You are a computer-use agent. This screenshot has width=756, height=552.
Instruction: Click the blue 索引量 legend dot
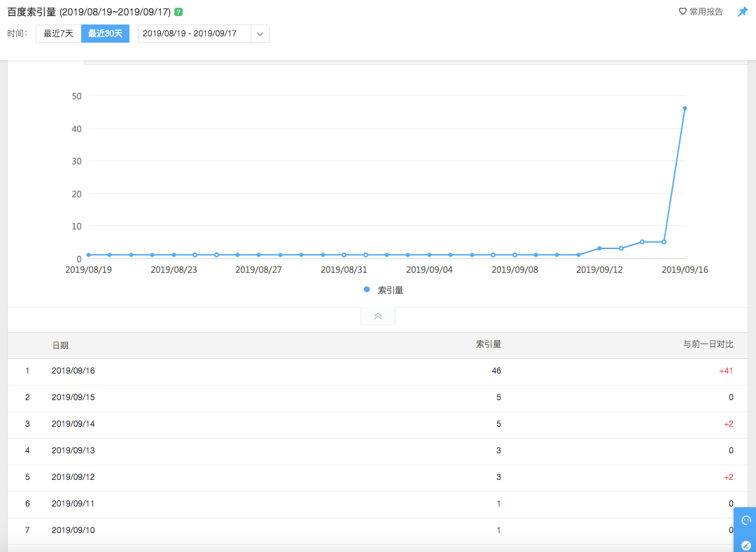pos(367,290)
